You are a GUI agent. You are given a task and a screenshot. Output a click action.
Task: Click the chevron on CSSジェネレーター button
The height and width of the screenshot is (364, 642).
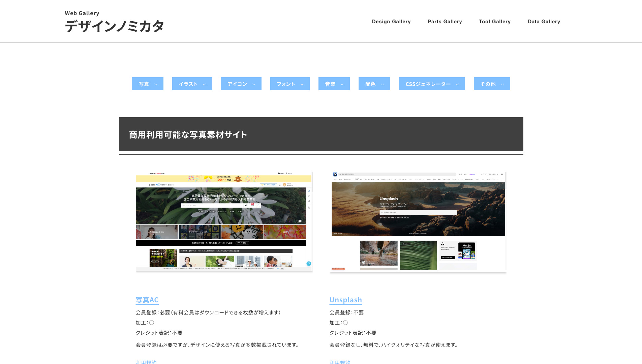[x=457, y=84]
